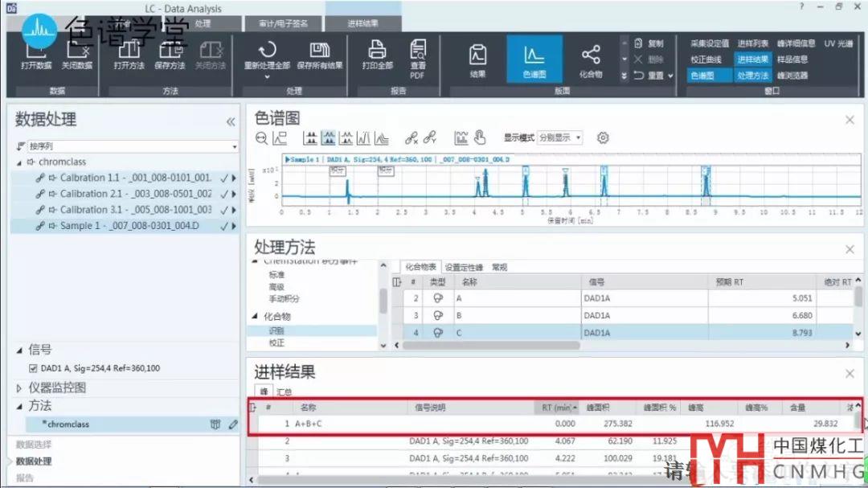Open the View PDF (查看PDF) icon
Viewport: 868px width, 488px height.
point(418,53)
